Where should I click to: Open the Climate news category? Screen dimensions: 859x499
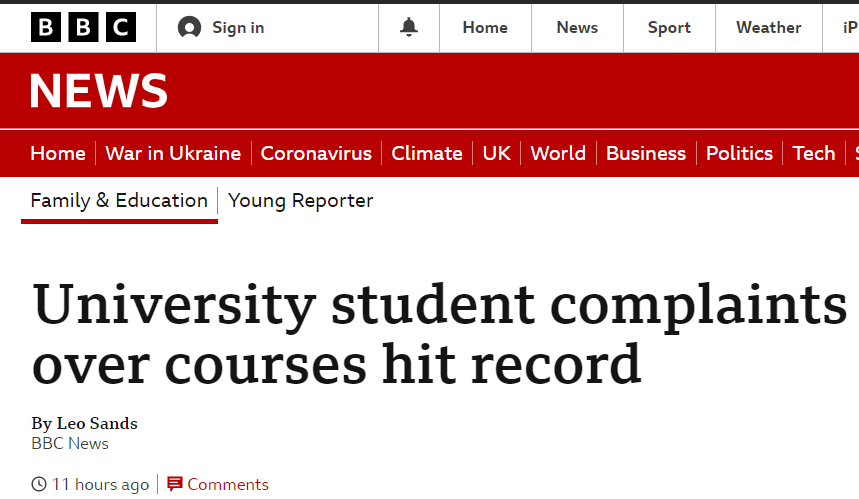tap(427, 153)
